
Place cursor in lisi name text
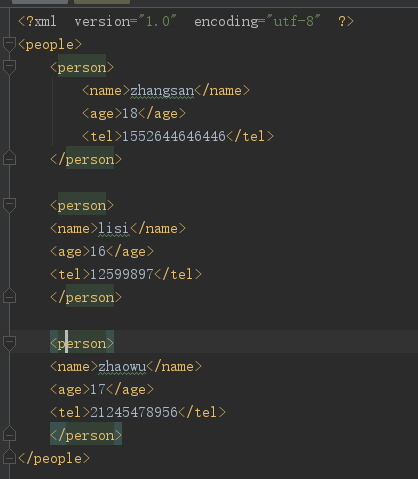coord(114,229)
